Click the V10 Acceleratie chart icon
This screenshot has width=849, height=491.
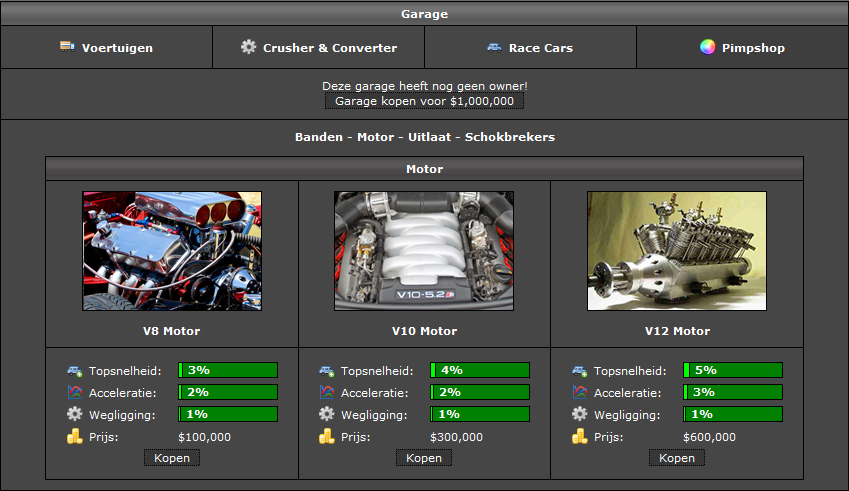[x=327, y=392]
